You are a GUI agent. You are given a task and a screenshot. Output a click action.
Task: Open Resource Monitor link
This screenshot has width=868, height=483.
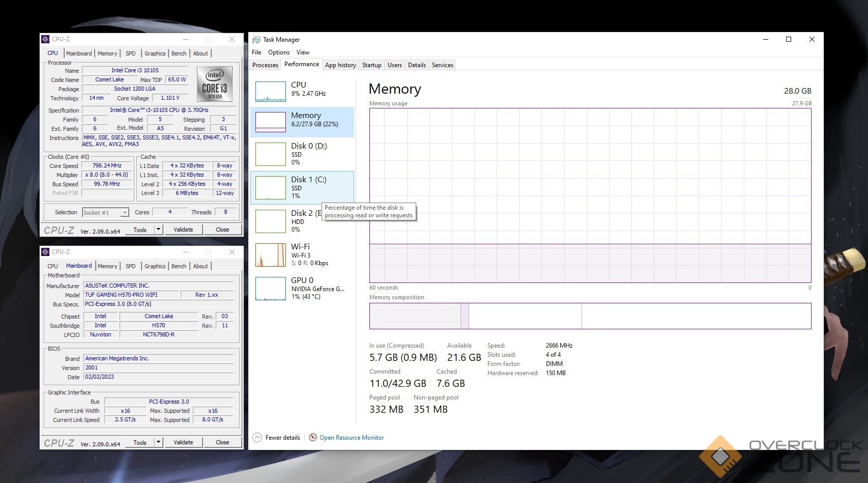click(352, 438)
